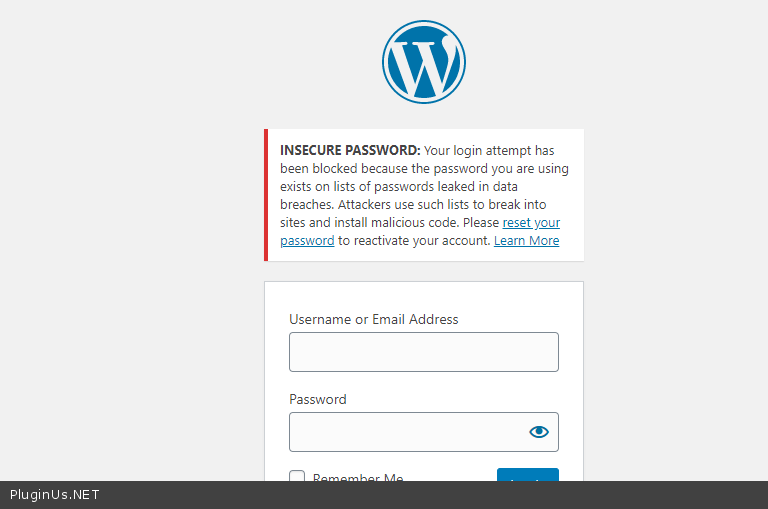Click the "Username or Email Address" label
This screenshot has width=768, height=509.
coord(373,319)
